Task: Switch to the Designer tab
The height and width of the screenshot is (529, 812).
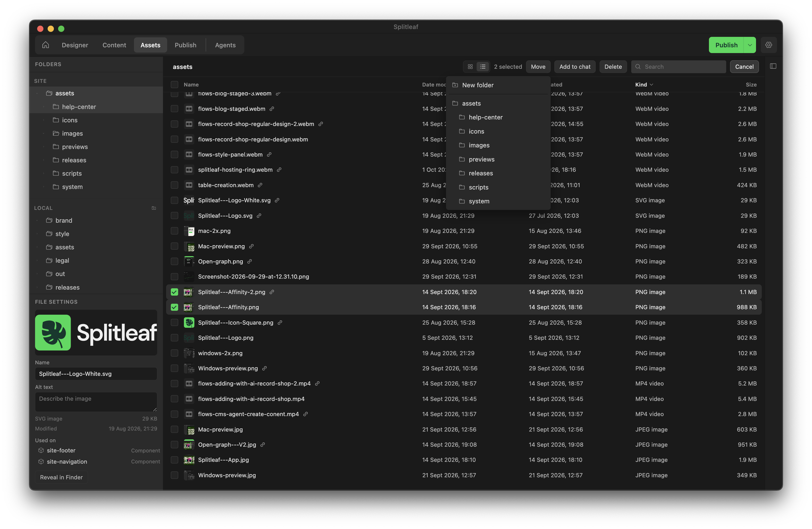Action: tap(75, 45)
